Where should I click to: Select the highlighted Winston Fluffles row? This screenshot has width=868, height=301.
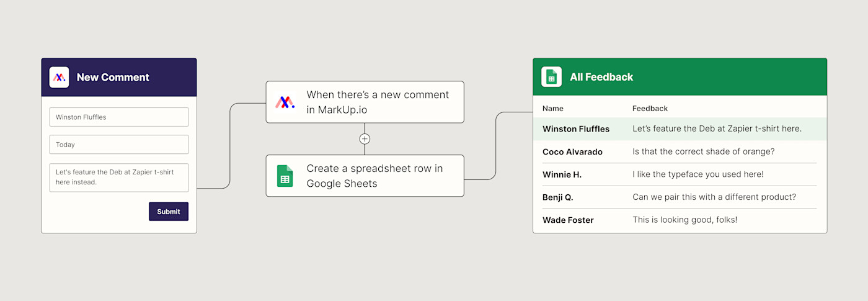[x=680, y=129]
